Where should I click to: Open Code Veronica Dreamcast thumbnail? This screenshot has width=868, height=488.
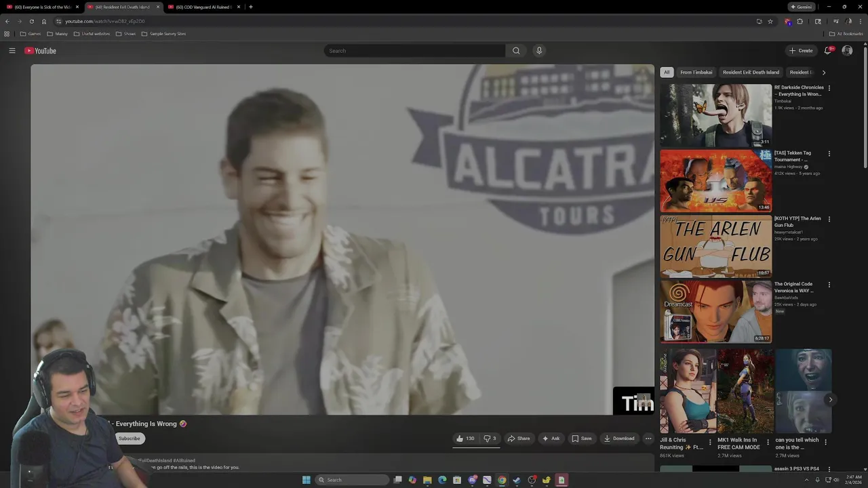(x=715, y=312)
